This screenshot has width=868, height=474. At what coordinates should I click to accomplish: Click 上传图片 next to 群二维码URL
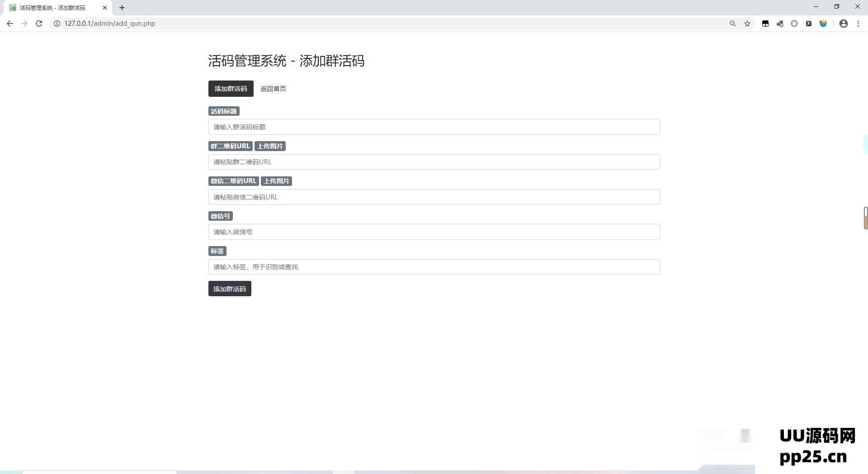pos(270,146)
